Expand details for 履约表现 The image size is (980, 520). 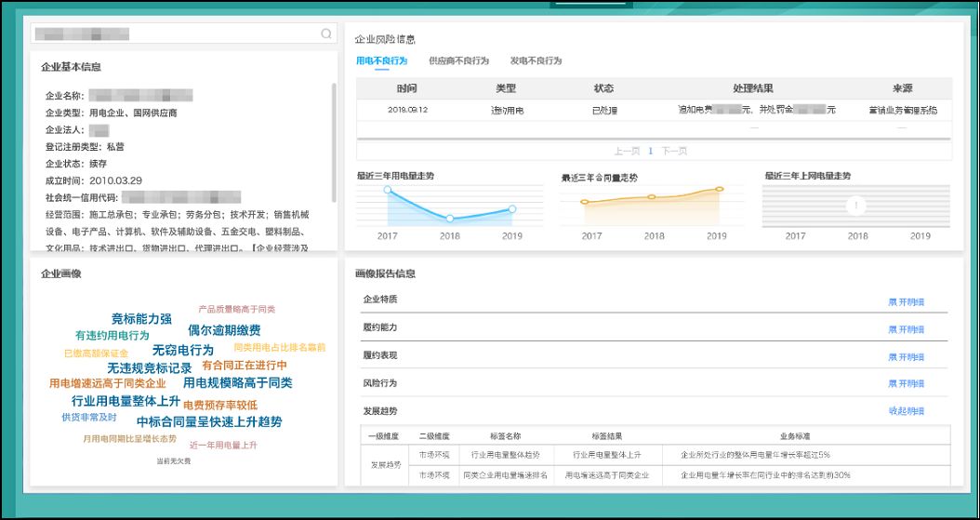tap(906, 357)
